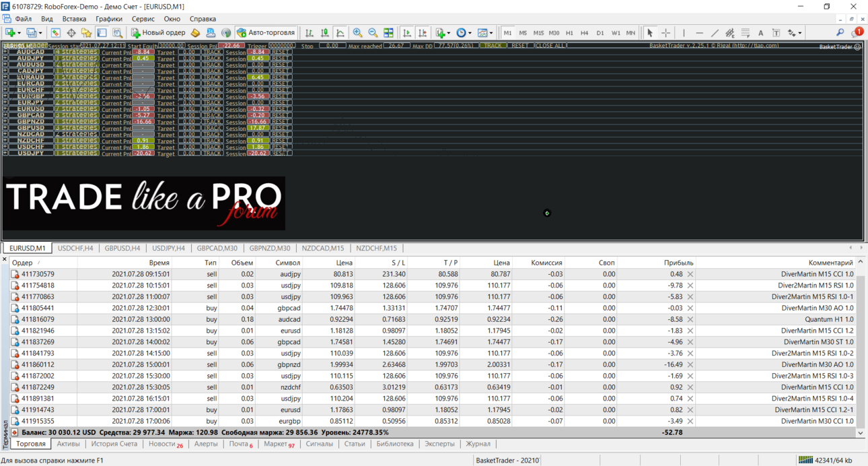Select the text label 'T' tool
868x466 pixels.
(776, 32)
